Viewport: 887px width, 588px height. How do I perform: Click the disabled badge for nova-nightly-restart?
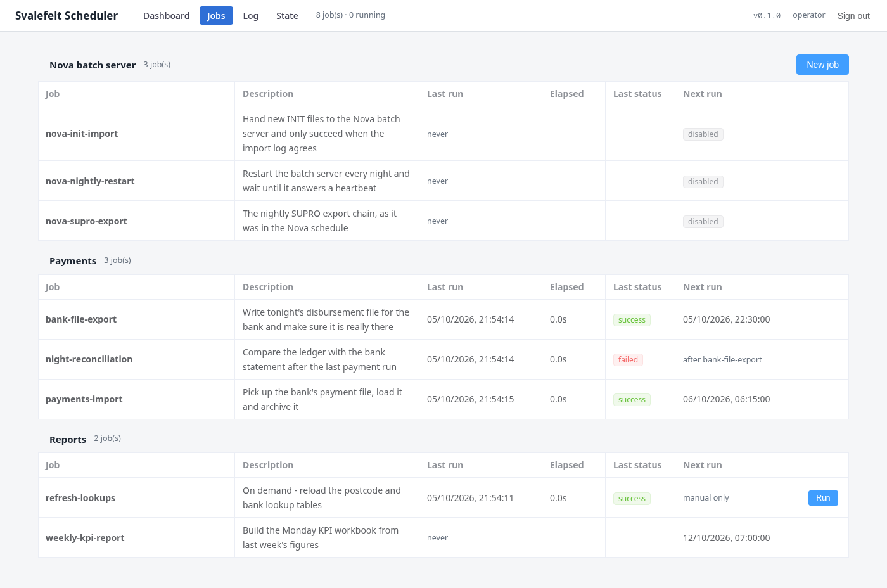703,182
